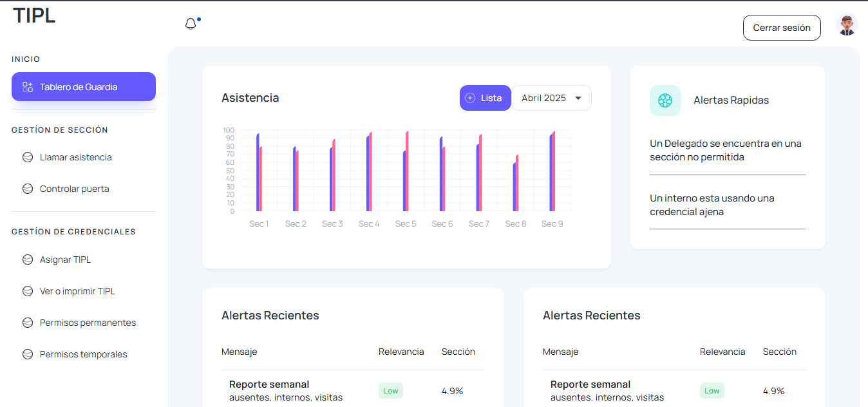Click the Sec 1 bars in chart
Screen dimensions: 868x407
coord(259,172)
